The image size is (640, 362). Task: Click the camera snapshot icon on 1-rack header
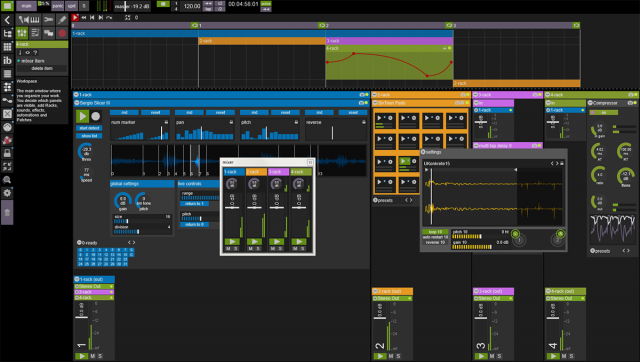pos(362,95)
